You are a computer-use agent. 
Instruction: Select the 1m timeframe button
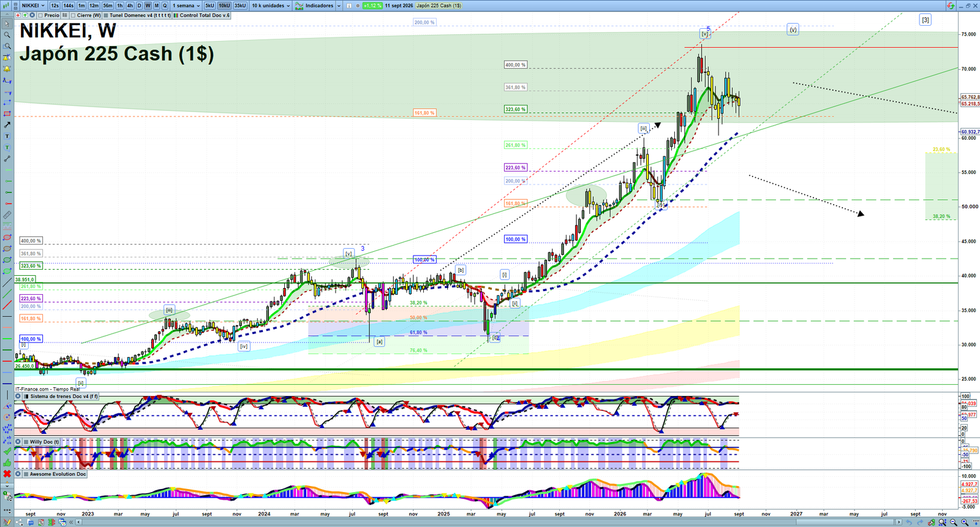[81, 6]
